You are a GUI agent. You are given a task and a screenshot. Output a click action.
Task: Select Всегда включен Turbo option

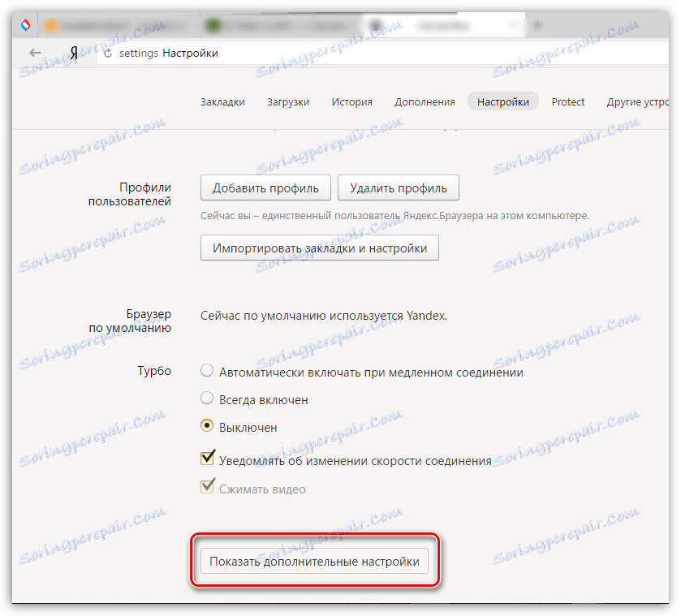(x=207, y=398)
